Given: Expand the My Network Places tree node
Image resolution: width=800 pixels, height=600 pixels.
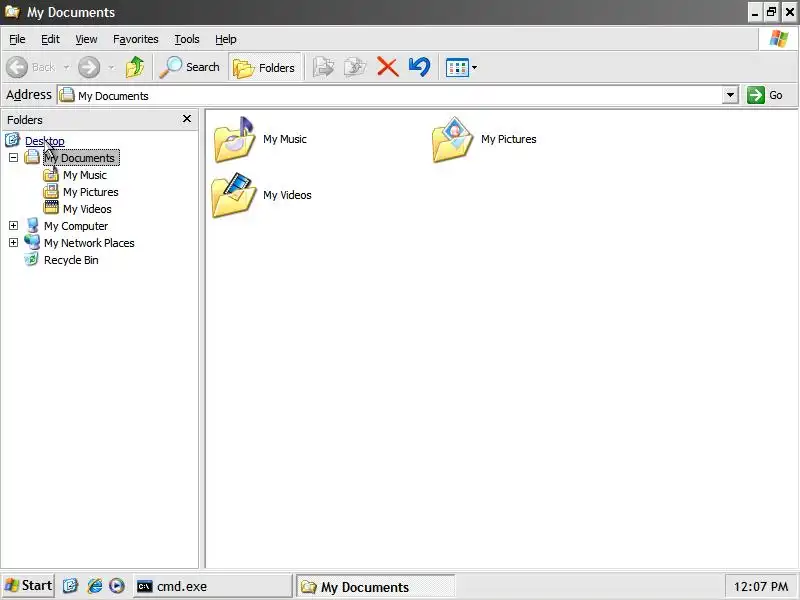Looking at the screenshot, I should click(x=13, y=242).
